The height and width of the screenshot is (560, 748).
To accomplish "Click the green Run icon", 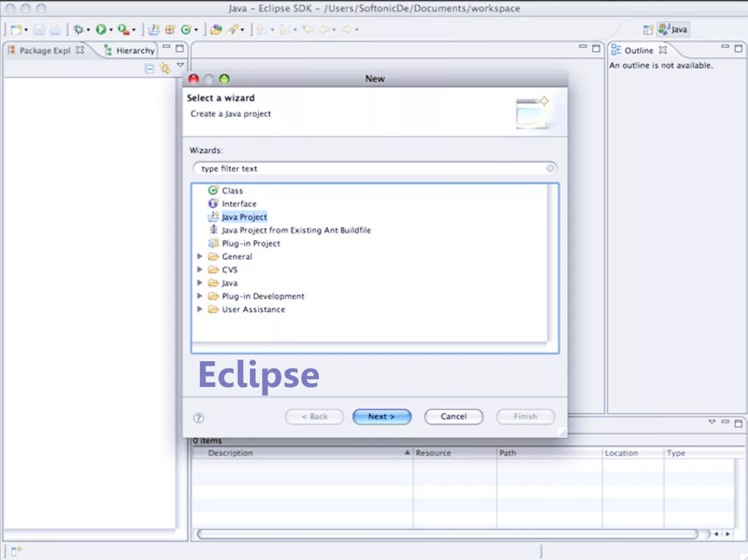I will click(101, 29).
